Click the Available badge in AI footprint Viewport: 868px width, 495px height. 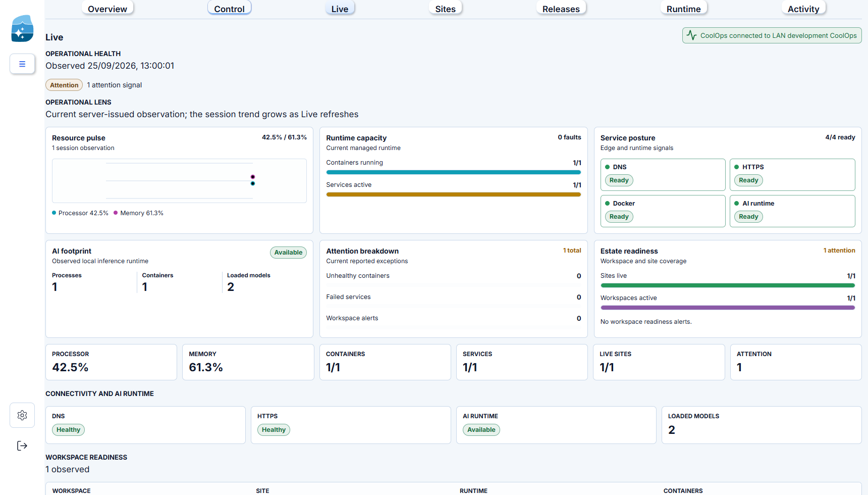[x=288, y=253]
